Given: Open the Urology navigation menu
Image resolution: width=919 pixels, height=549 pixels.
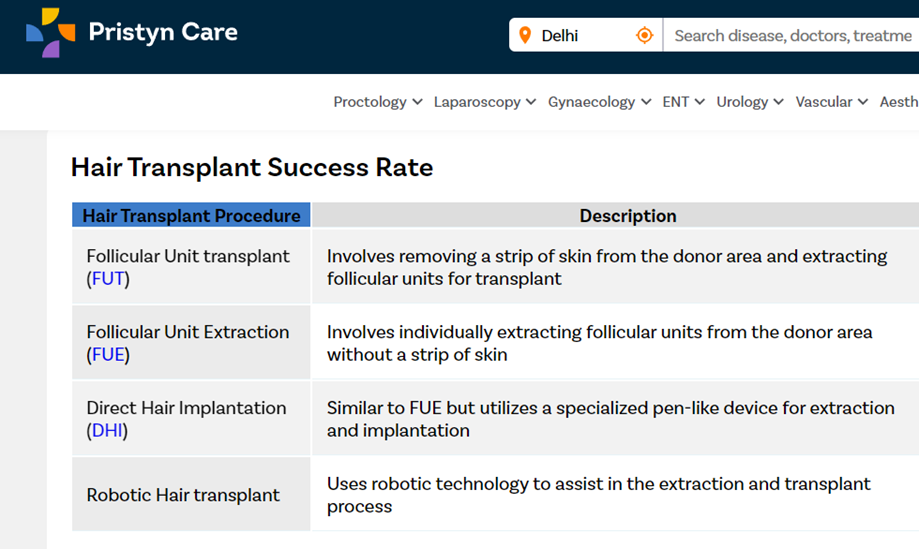Looking at the screenshot, I should (749, 102).
